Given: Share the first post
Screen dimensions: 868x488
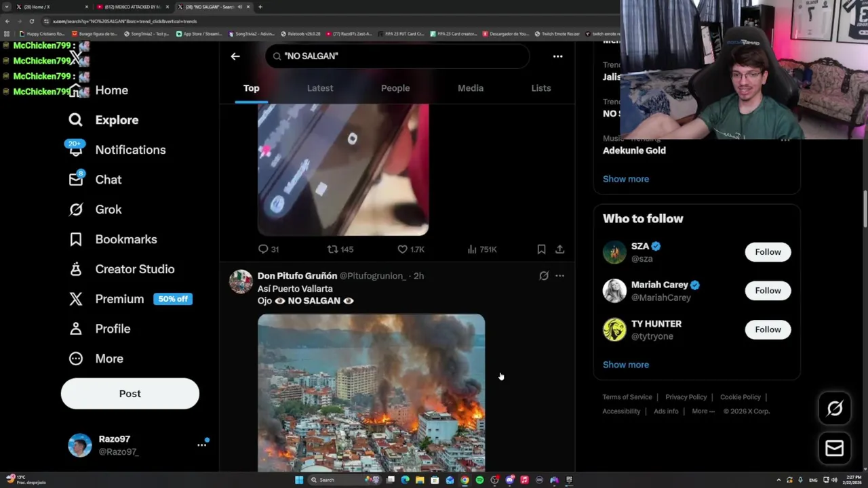Looking at the screenshot, I should tap(559, 249).
